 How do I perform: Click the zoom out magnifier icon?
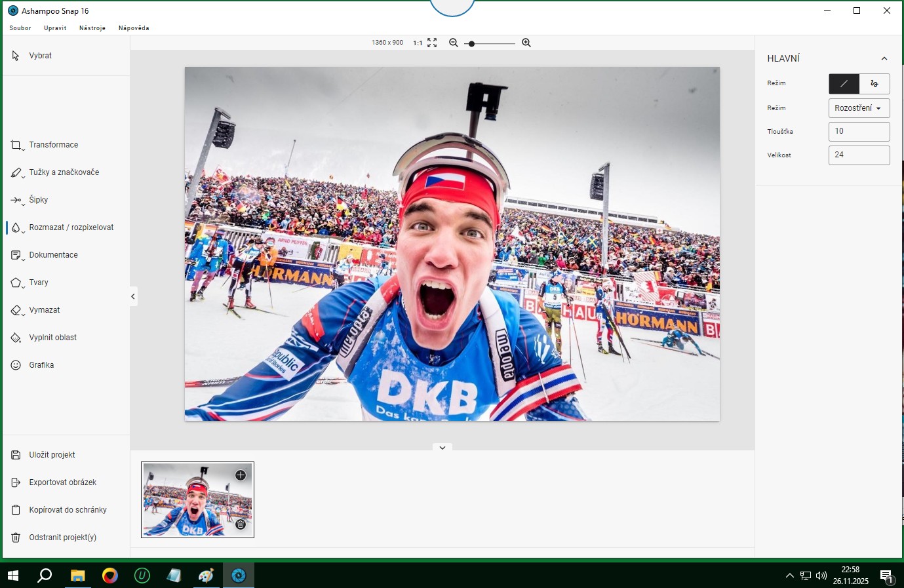point(453,43)
